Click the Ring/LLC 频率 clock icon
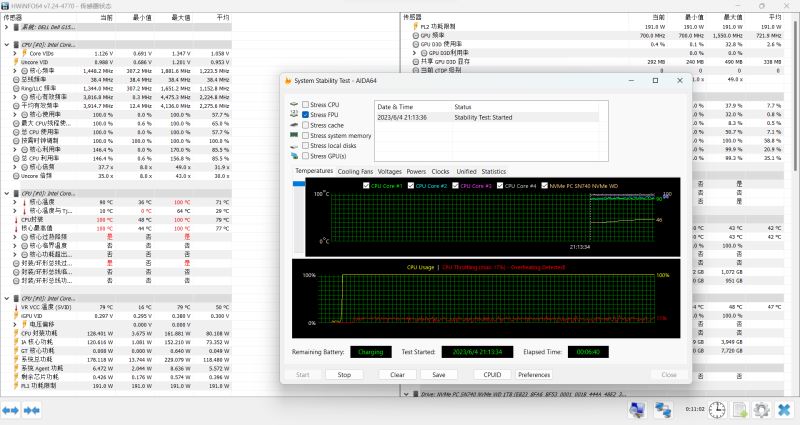The image size is (800, 425). point(16,88)
